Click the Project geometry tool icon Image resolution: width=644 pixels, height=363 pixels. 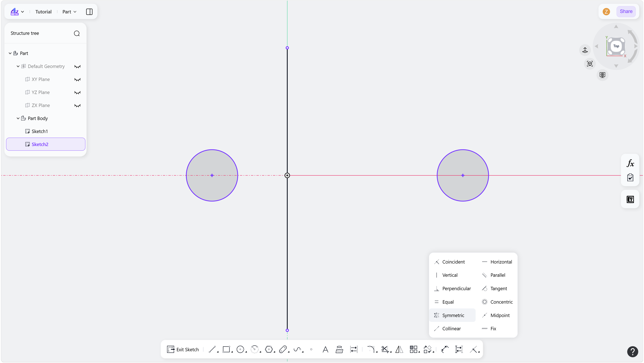tap(339, 349)
